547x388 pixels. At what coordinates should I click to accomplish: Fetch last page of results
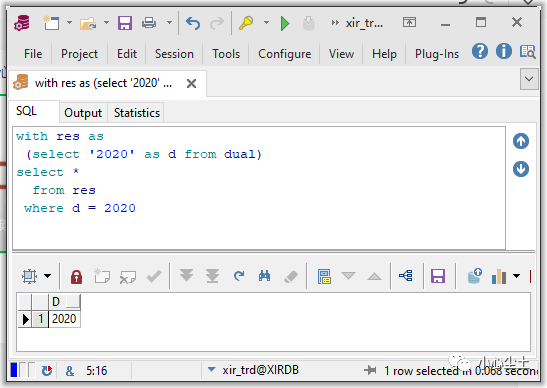[x=212, y=276]
